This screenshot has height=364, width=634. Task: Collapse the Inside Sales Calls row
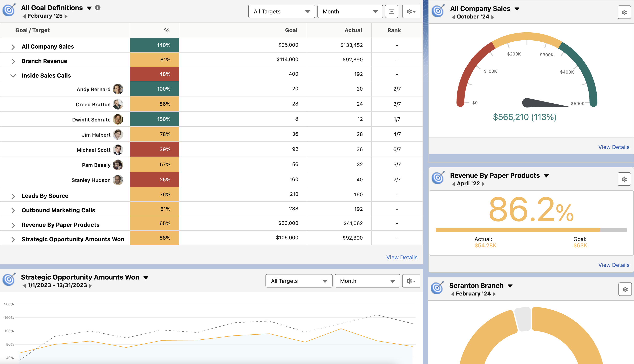pos(13,75)
